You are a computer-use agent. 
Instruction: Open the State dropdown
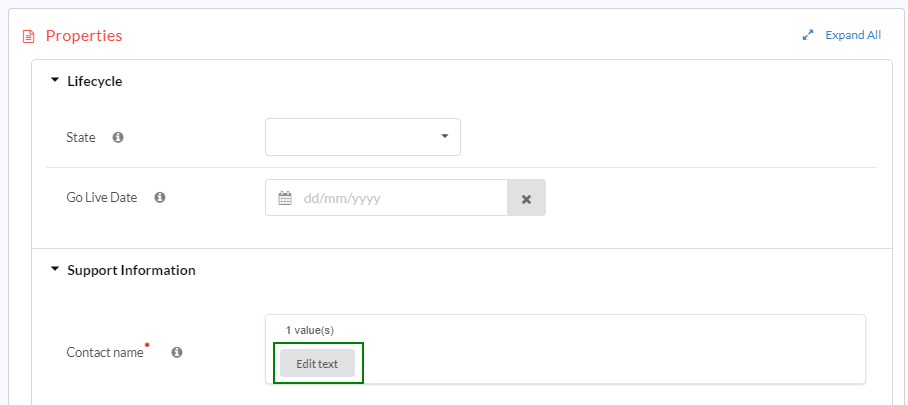pyautogui.click(x=363, y=137)
